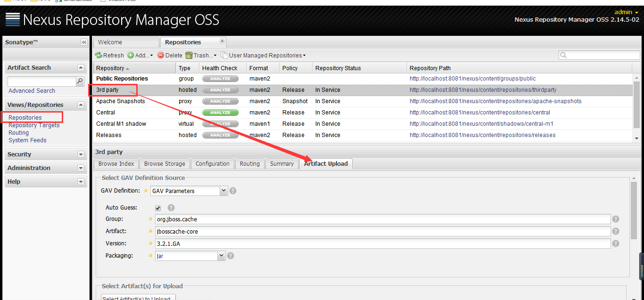Collapse the Views/Repositories section

coord(81,105)
